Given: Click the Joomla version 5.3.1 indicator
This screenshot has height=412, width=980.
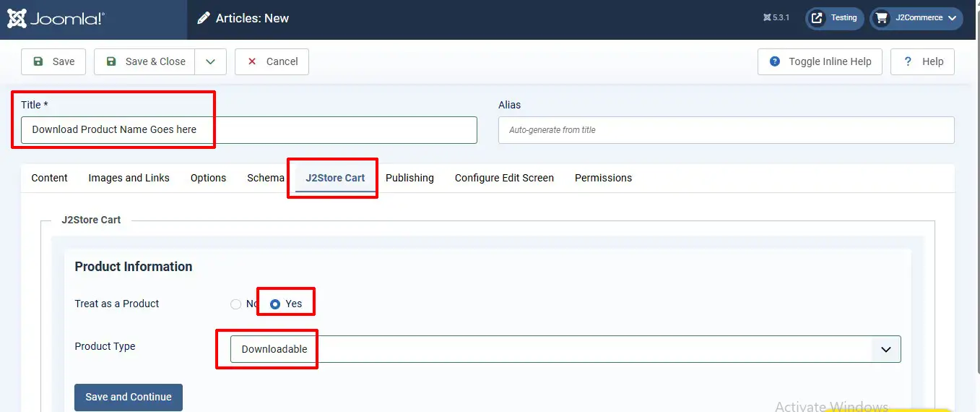Looking at the screenshot, I should coord(776,18).
